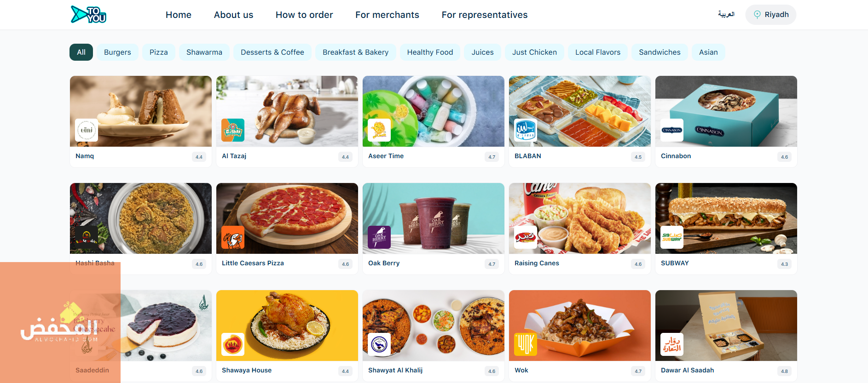This screenshot has width=868, height=383.
Task: Click the ToYou logo
Action: pos(89,14)
